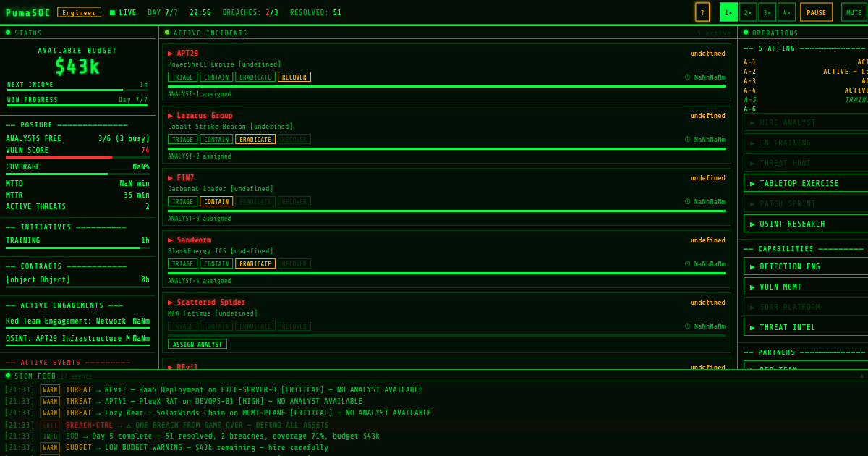This screenshot has height=456, width=868.
Task: Open the question mark help button
Action: 702,12
